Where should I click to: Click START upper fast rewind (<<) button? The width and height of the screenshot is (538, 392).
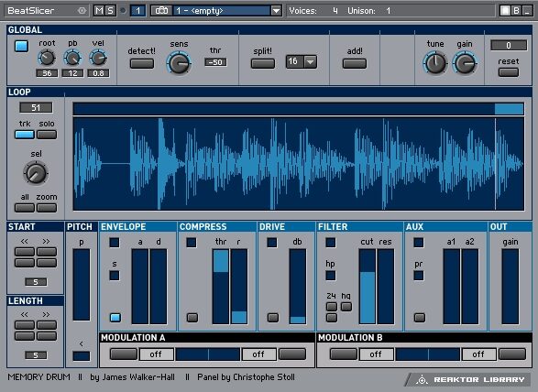click(25, 252)
